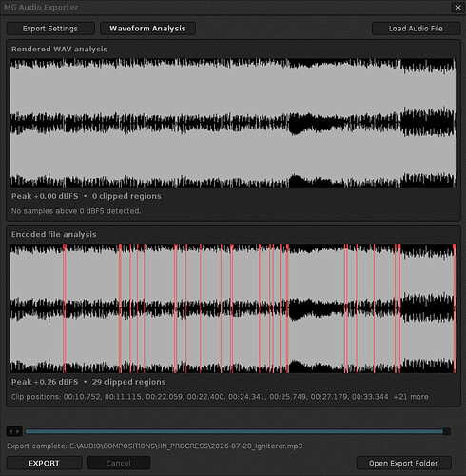Click the '29 clipped regions' summary text
The image size is (466, 476).
(128, 382)
